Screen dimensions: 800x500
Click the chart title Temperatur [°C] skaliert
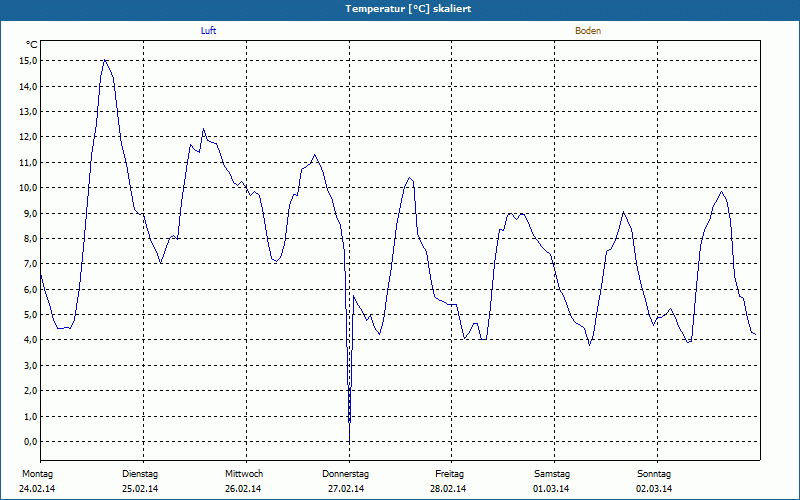[408, 9]
